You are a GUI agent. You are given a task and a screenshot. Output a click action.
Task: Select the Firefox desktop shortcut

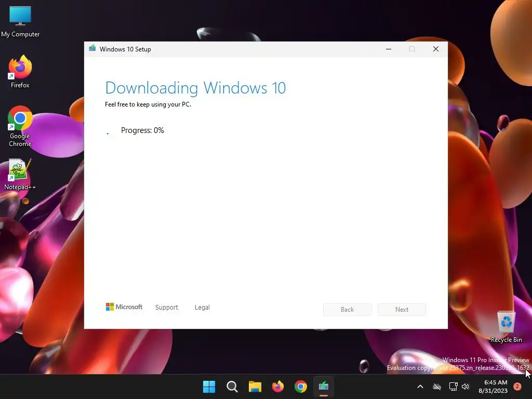click(20, 72)
